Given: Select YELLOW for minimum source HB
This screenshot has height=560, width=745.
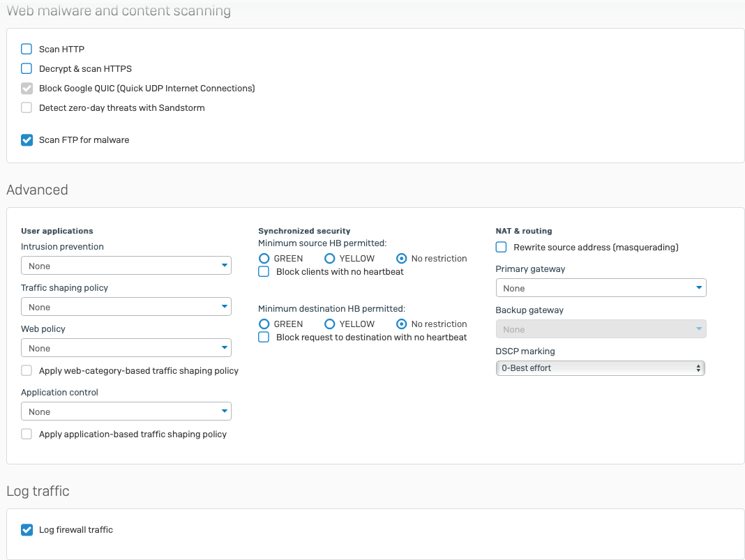Looking at the screenshot, I should tap(330, 259).
